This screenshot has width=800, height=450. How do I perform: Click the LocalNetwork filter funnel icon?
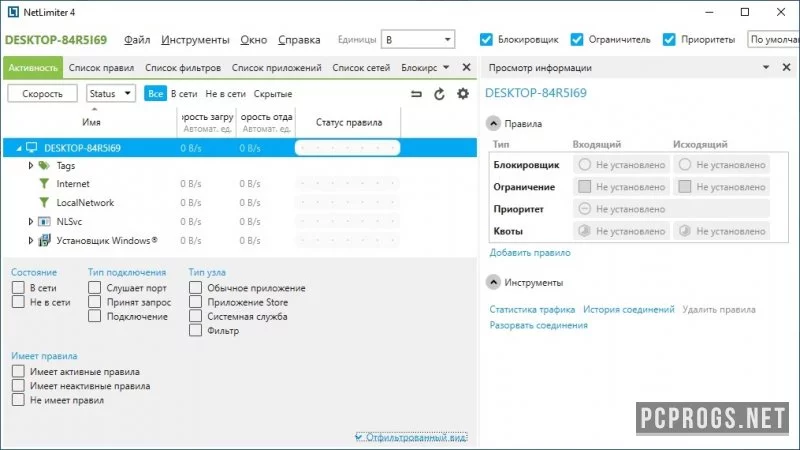click(44, 203)
